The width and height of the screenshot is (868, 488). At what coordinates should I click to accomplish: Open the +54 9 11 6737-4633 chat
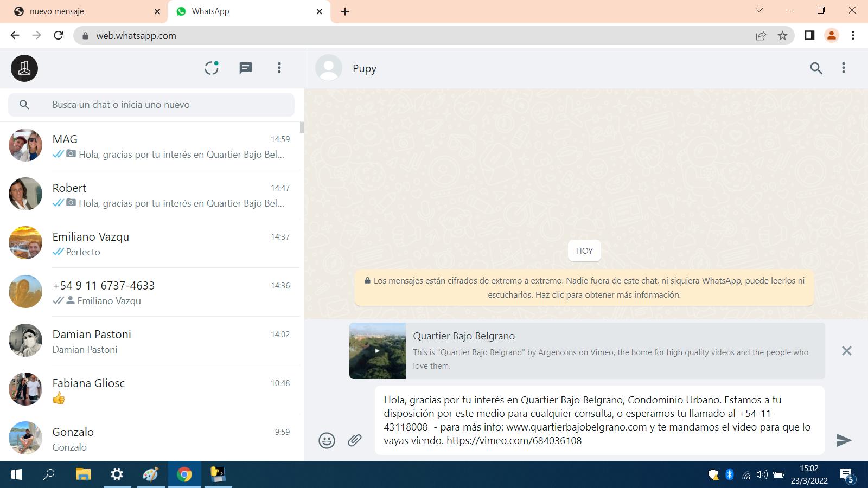pos(151,292)
